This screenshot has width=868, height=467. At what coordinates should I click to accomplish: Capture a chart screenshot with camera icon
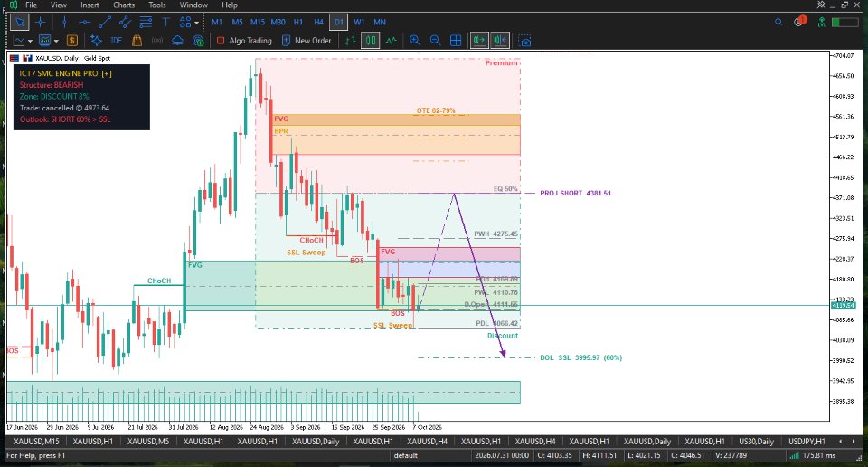pyautogui.click(x=524, y=41)
